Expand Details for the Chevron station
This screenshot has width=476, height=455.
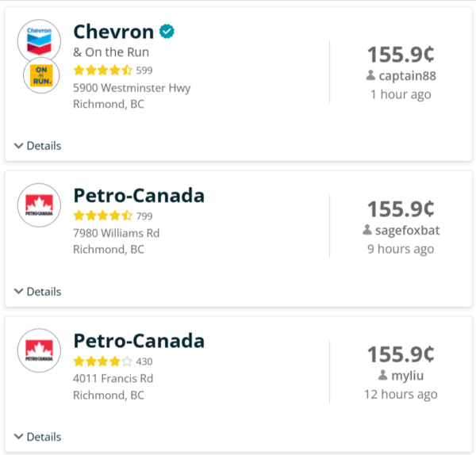[x=37, y=146]
